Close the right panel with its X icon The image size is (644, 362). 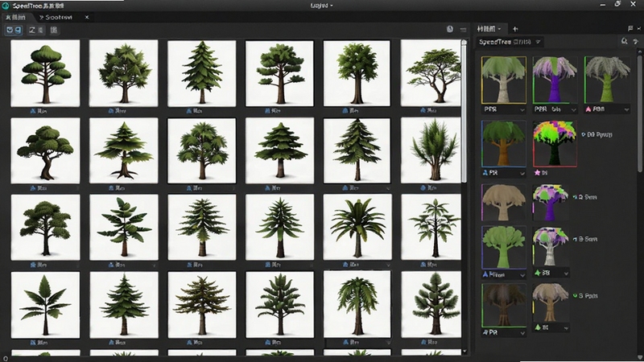(x=639, y=28)
